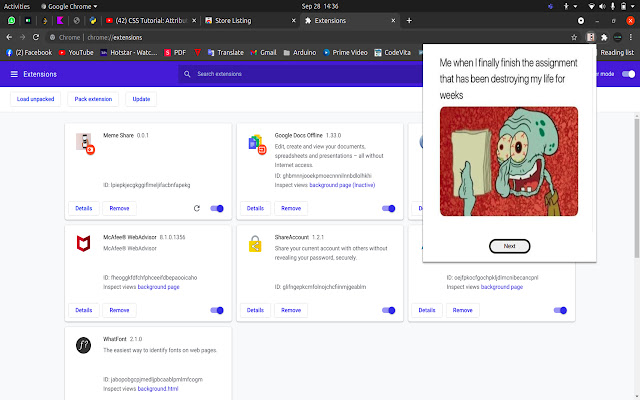Click the Update button
640x400 pixels.
141,99
